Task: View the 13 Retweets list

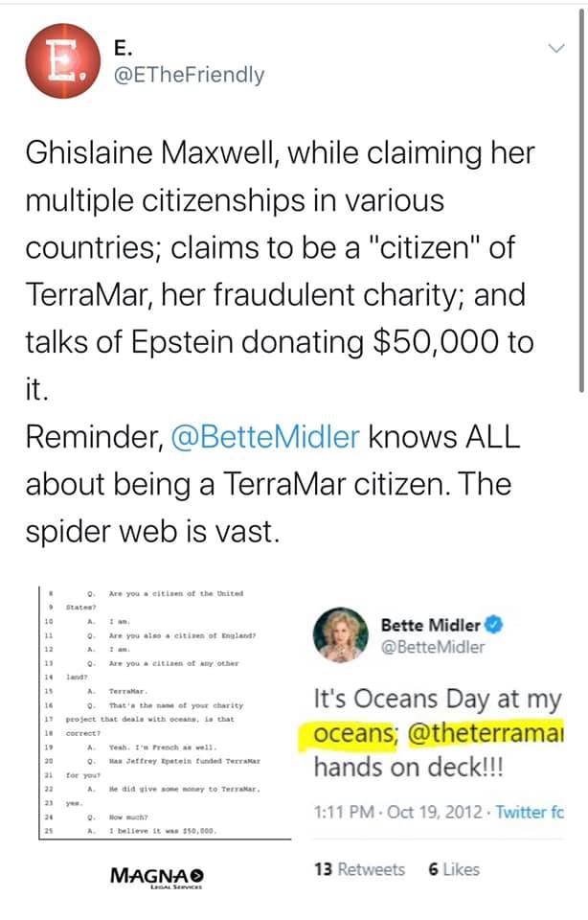Action: point(359,869)
